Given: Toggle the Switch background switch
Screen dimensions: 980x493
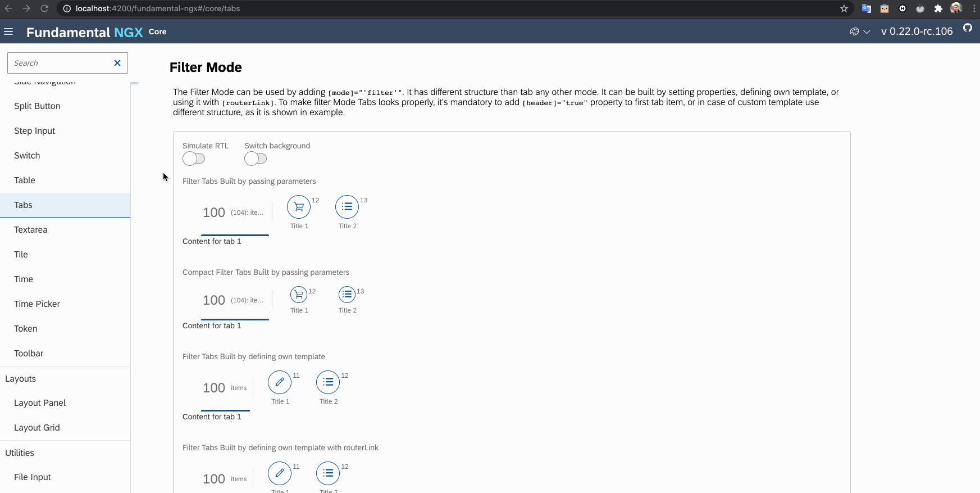Looking at the screenshot, I should [256, 159].
